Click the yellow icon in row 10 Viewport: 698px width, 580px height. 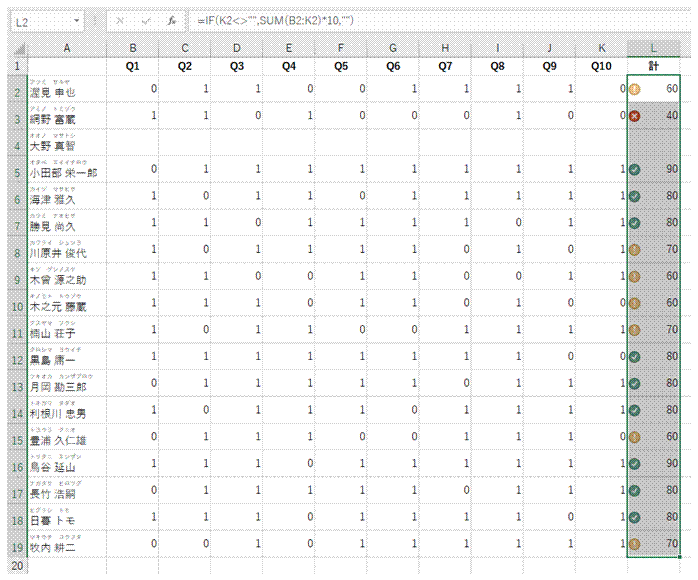pyautogui.click(x=635, y=303)
